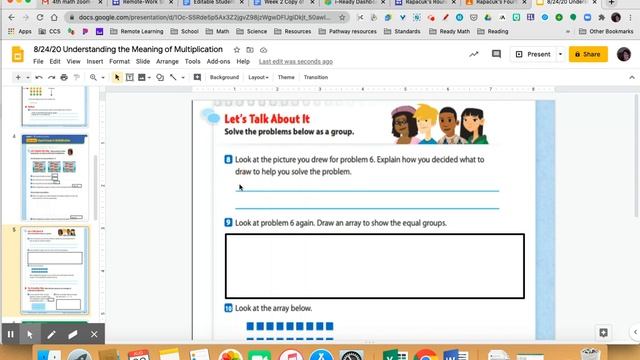Expand new slide layout dropdown arrow
The width and height of the screenshot is (640, 360).
pos(28,77)
